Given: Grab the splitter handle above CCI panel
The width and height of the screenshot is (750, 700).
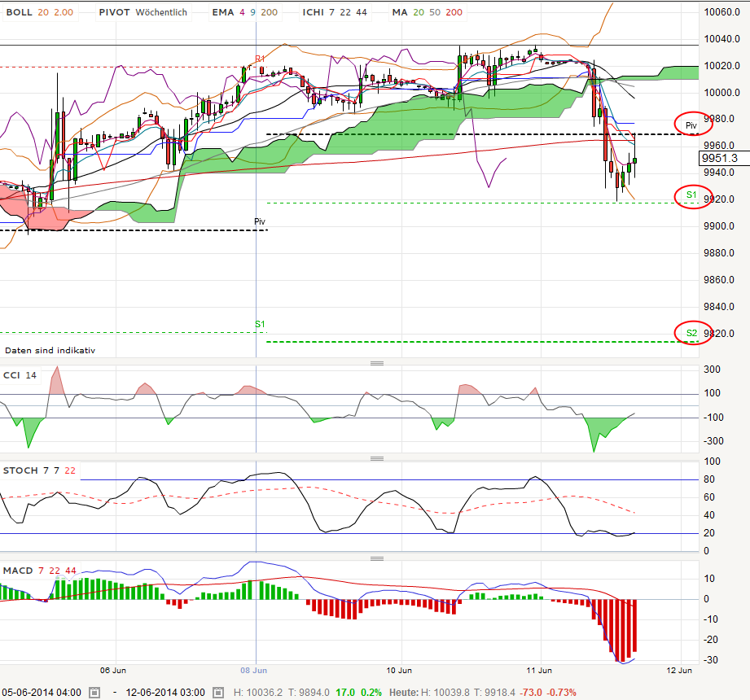Looking at the screenshot, I should click(377, 363).
